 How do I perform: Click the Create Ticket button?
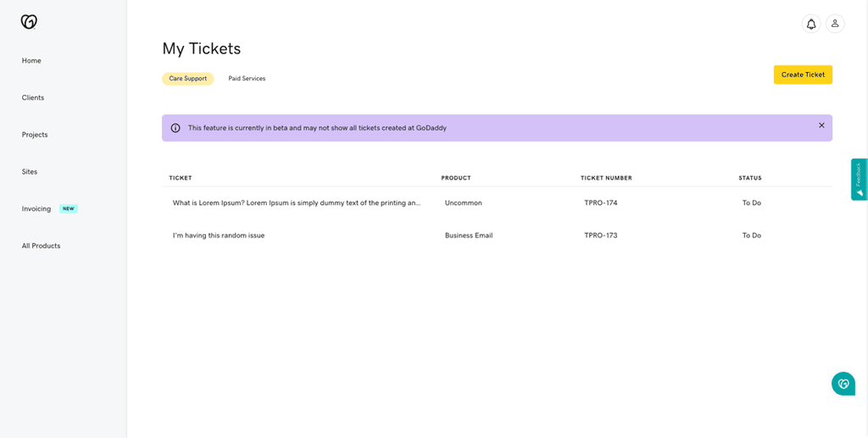(803, 75)
